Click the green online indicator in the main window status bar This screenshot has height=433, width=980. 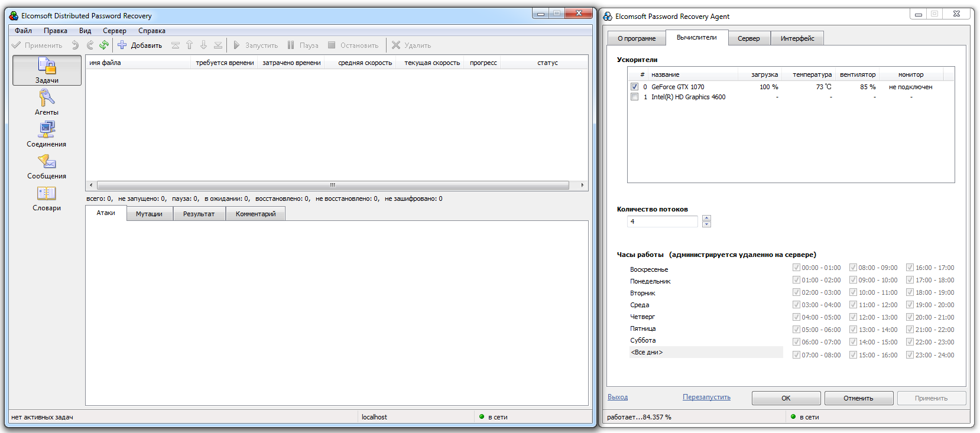(x=482, y=416)
